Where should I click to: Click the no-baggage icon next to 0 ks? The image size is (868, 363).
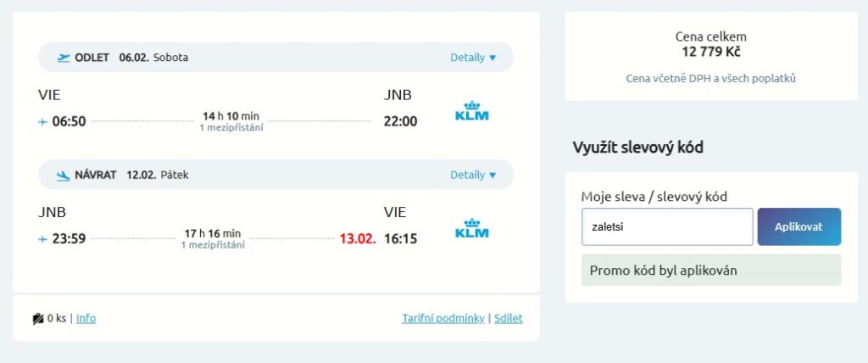pos(38,319)
